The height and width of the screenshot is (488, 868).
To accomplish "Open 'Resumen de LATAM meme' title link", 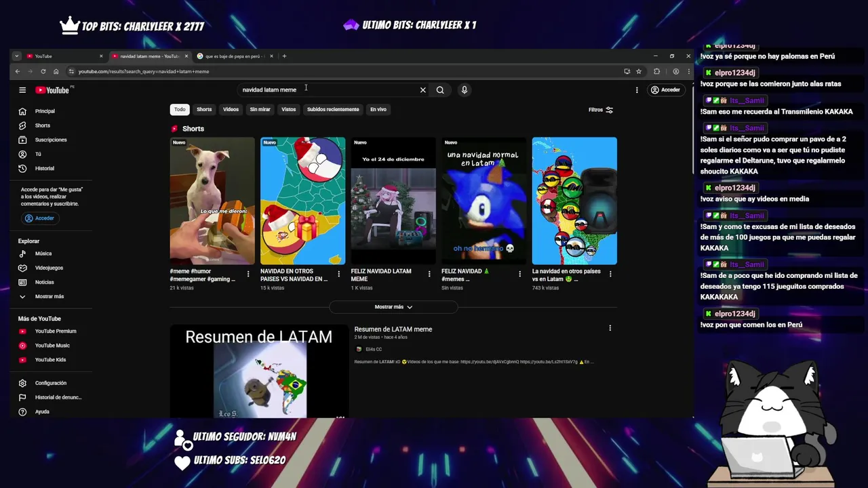I will click(x=393, y=329).
